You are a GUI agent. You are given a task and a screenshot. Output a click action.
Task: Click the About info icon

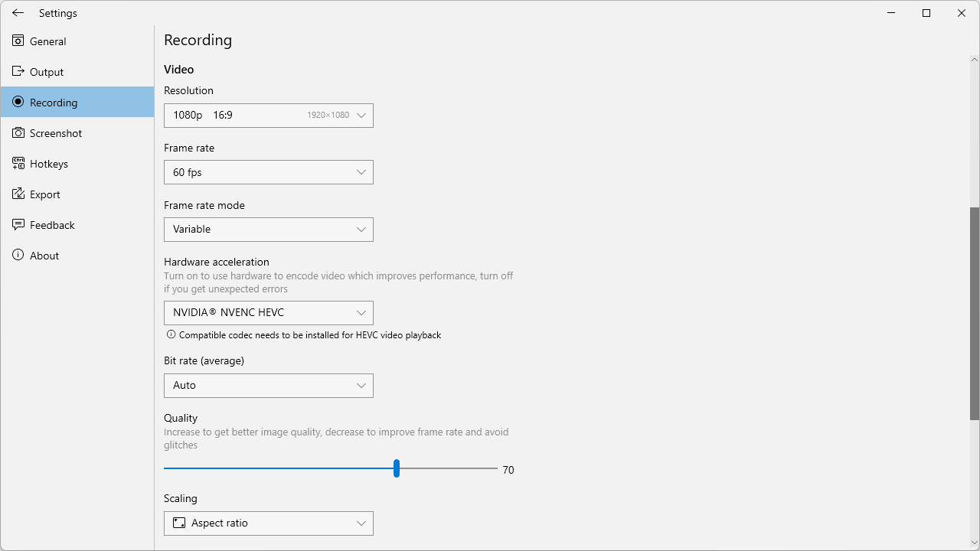[x=18, y=255]
